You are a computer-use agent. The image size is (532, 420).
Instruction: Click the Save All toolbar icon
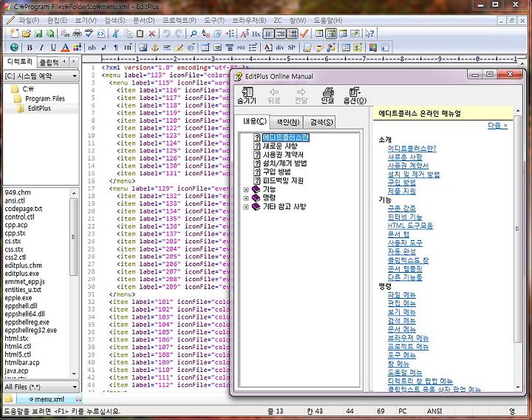(x=50, y=33)
